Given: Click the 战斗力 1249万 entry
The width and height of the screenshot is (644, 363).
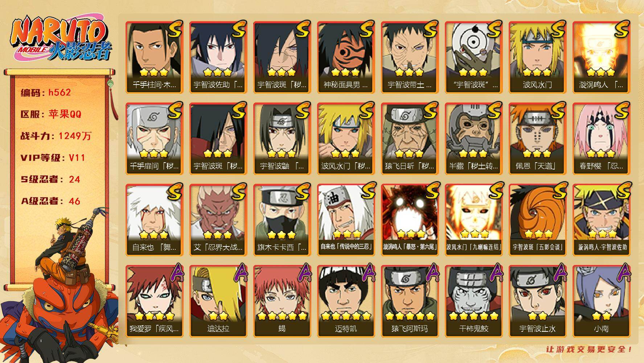Looking at the screenshot, I should click(56, 136).
